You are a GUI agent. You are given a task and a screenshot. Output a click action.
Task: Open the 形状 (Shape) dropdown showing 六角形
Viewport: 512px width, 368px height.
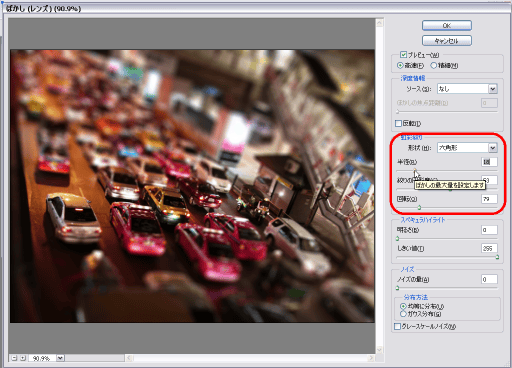click(x=467, y=147)
